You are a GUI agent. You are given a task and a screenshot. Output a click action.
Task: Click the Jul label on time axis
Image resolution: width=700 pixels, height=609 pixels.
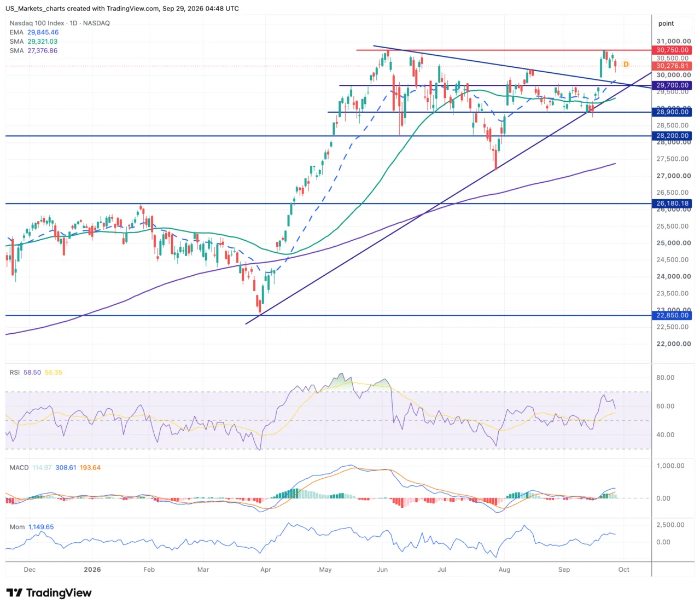[x=442, y=570]
